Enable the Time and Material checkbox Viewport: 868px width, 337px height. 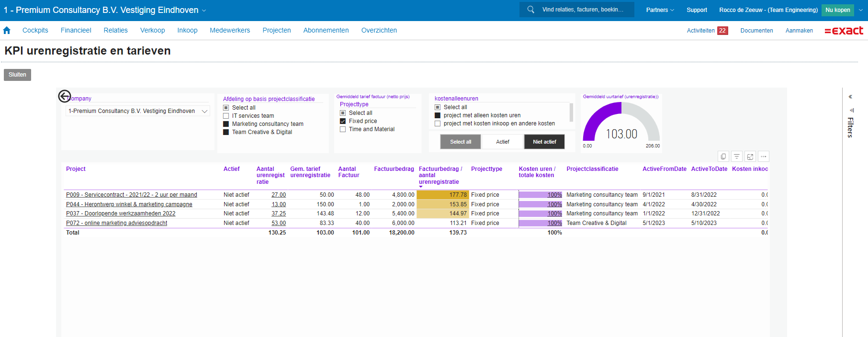343,129
